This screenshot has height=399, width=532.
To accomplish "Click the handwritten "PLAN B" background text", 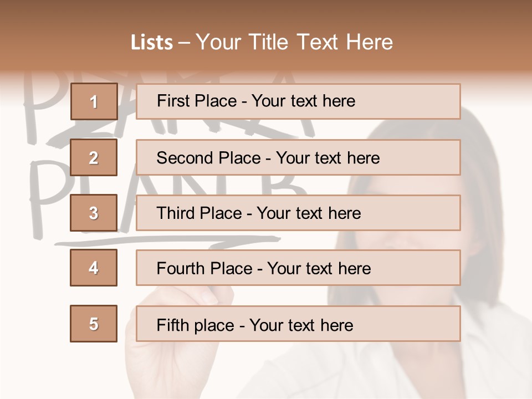I will point(50,194).
